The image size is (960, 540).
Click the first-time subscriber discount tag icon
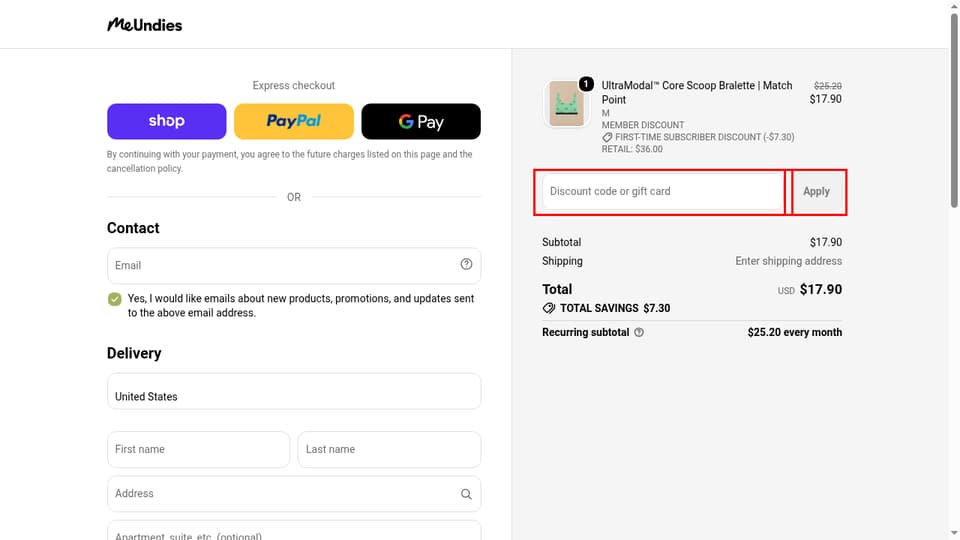pyautogui.click(x=607, y=138)
